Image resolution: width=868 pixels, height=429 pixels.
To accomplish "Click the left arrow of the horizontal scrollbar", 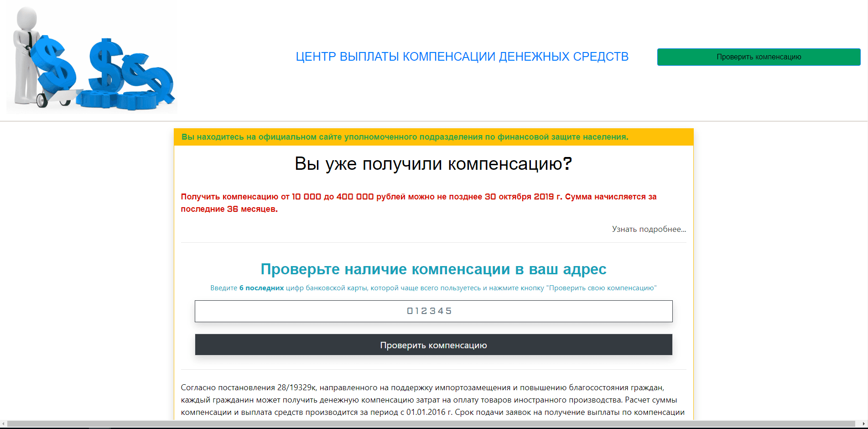I will click(4, 424).
